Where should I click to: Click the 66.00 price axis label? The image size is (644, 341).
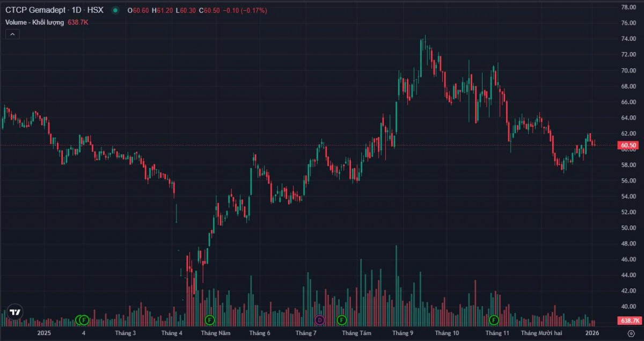[x=628, y=101]
